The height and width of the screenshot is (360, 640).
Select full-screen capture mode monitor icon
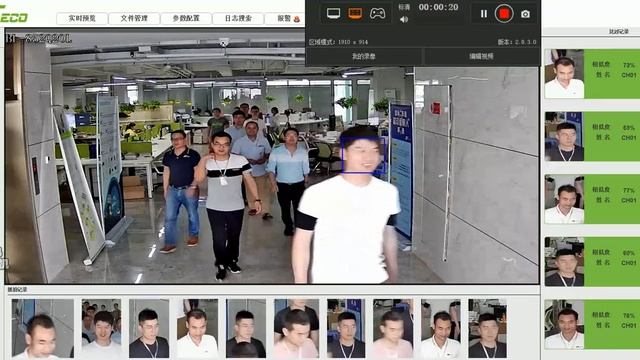click(333, 13)
